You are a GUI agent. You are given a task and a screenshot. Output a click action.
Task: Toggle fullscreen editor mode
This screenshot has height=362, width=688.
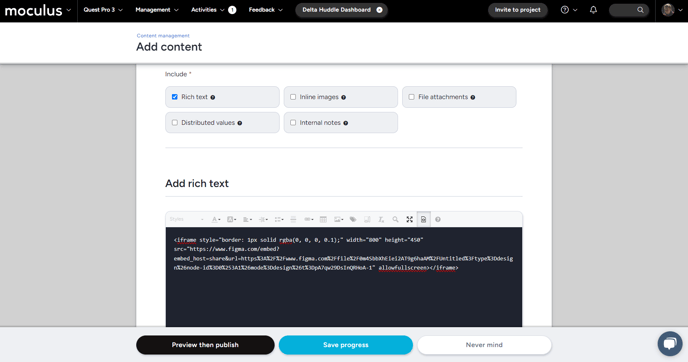pos(409,219)
